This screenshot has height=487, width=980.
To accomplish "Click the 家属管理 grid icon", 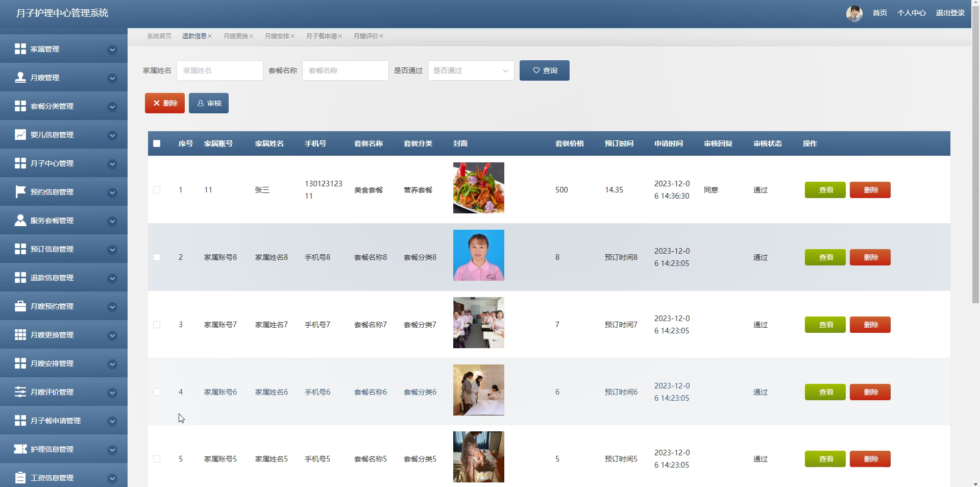I will point(20,49).
